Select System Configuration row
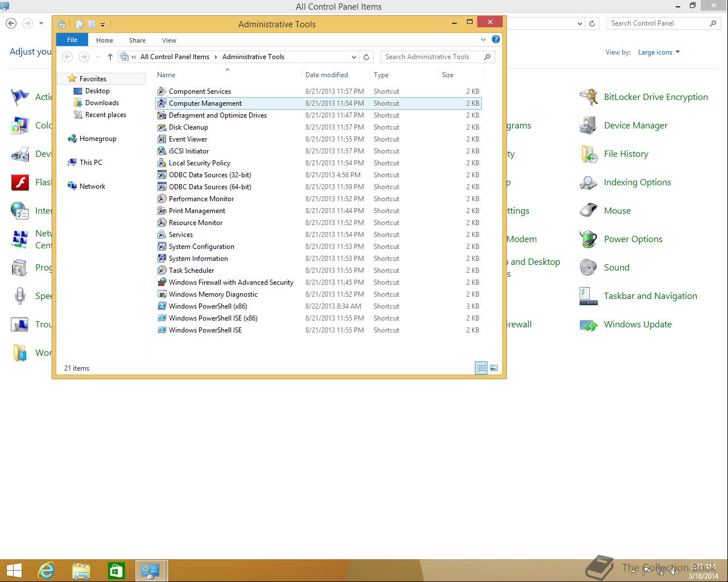 (x=318, y=246)
